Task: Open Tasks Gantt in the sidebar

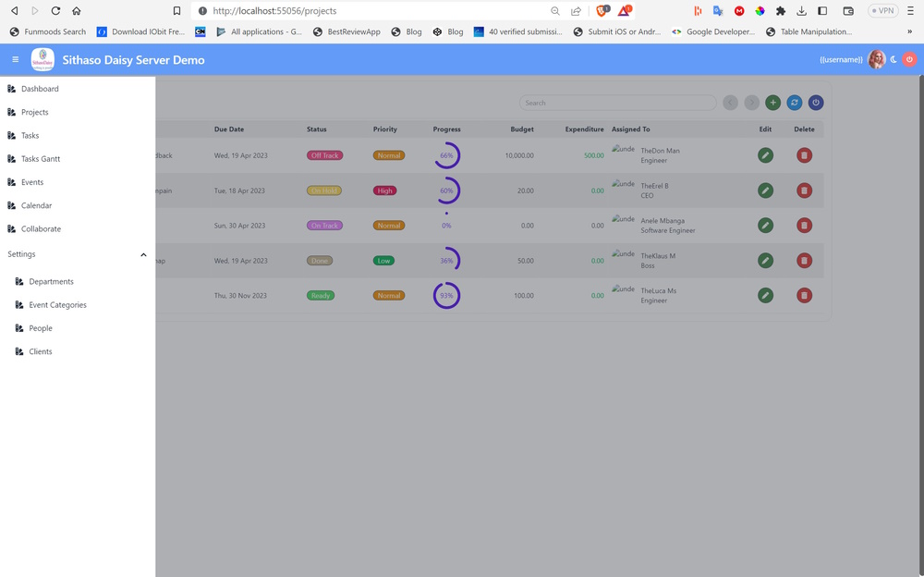Action: pyautogui.click(x=41, y=159)
